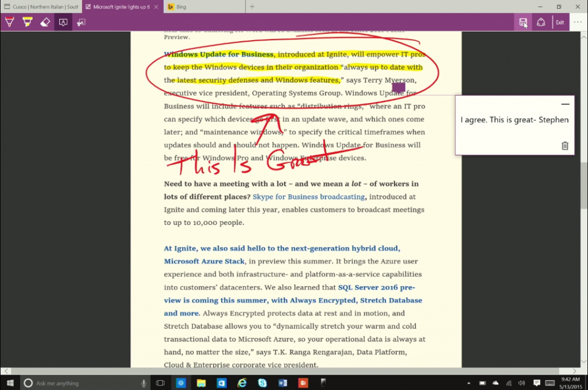Open the Microsoft Azure Stack link

(x=204, y=261)
